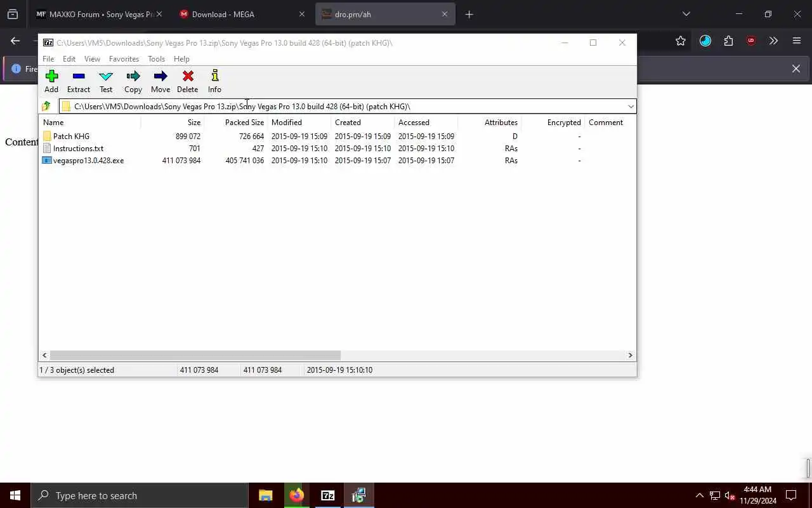Click the packed size value "405 741 036"
Image resolution: width=812 pixels, height=508 pixels.
245,160
